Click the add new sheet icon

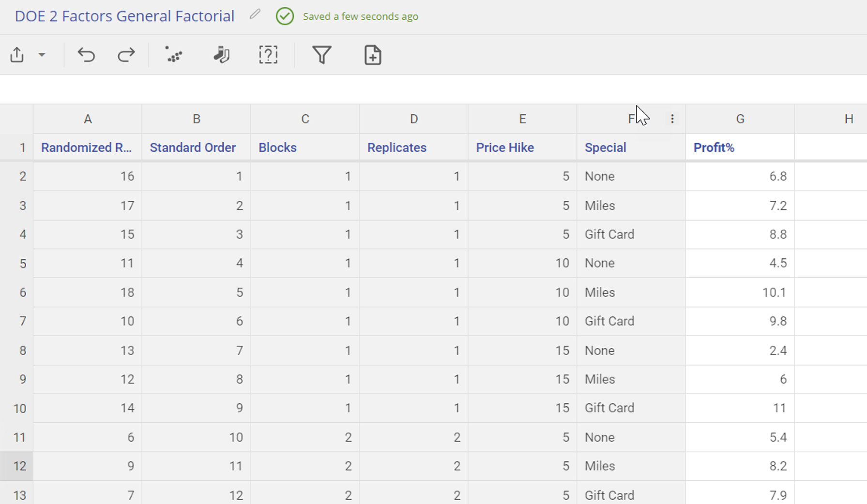(372, 55)
